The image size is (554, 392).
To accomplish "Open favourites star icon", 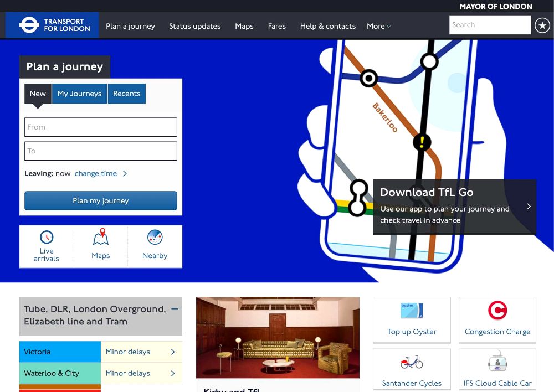I will coord(542,25).
